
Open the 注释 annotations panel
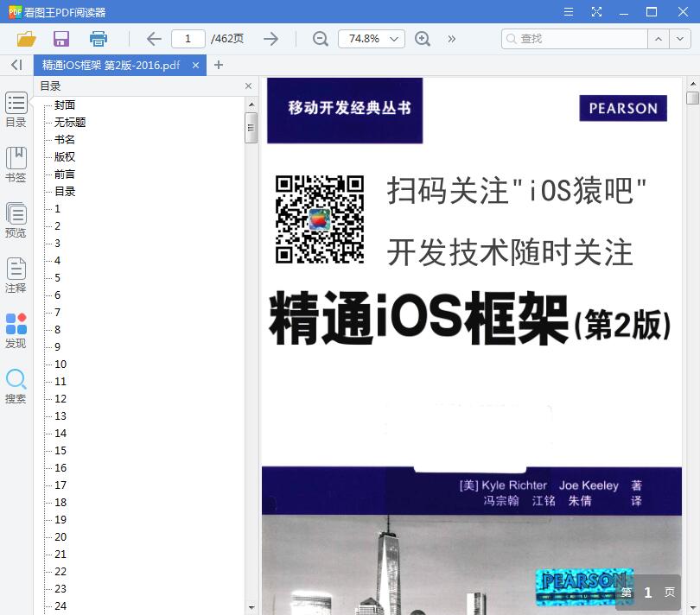coord(16,276)
